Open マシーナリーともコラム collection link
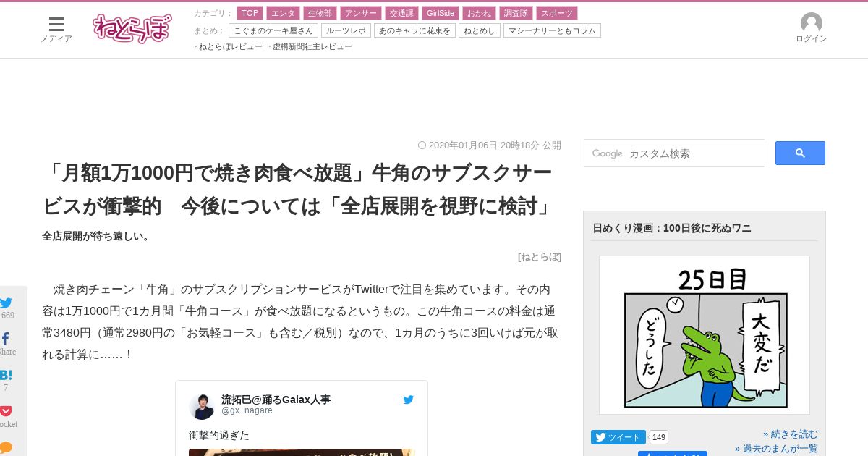The width and height of the screenshot is (868, 456). point(552,30)
